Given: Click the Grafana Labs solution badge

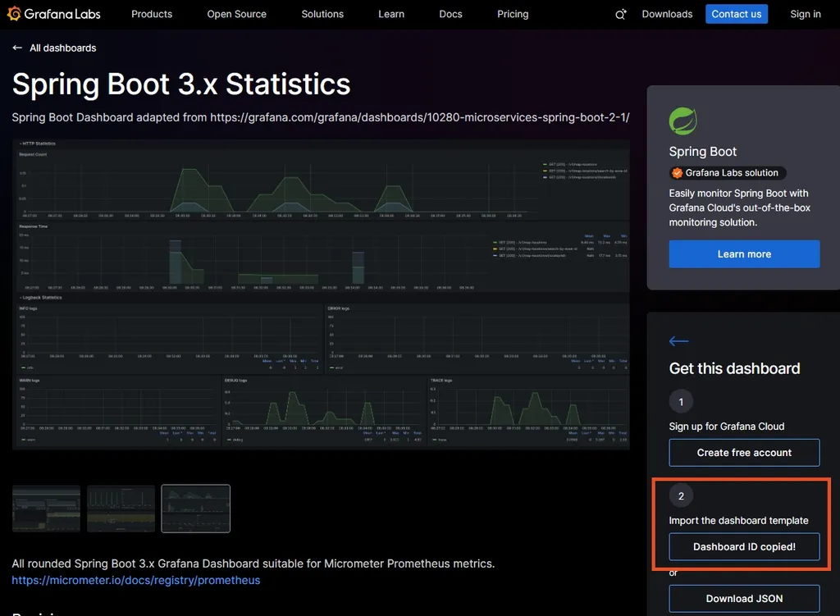Looking at the screenshot, I should [x=728, y=173].
